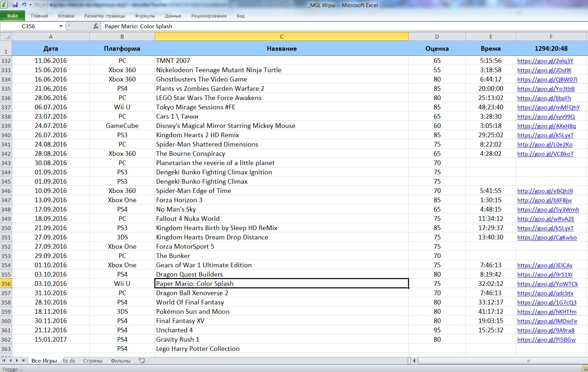This screenshot has width=588, height=372.
Task: Click the horizontal scrollbar left arrow
Action: click(414, 361)
